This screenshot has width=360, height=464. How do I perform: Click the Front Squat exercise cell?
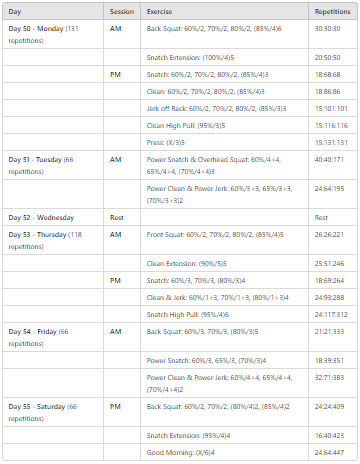pyautogui.click(x=224, y=240)
